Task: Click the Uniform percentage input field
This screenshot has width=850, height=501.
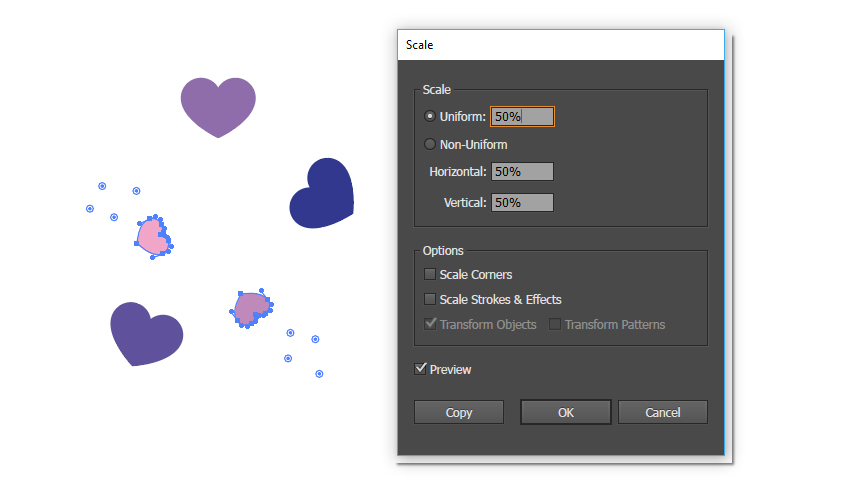Action: pyautogui.click(x=522, y=117)
